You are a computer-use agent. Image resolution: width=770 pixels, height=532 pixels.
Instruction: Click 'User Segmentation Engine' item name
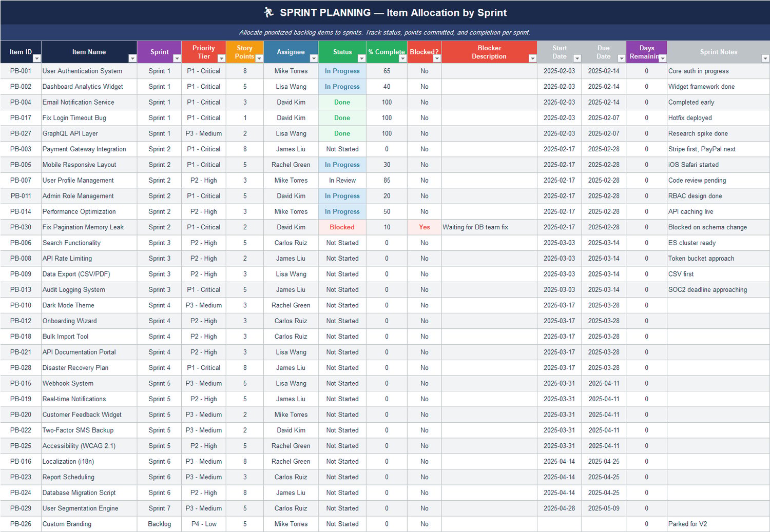[89, 508]
